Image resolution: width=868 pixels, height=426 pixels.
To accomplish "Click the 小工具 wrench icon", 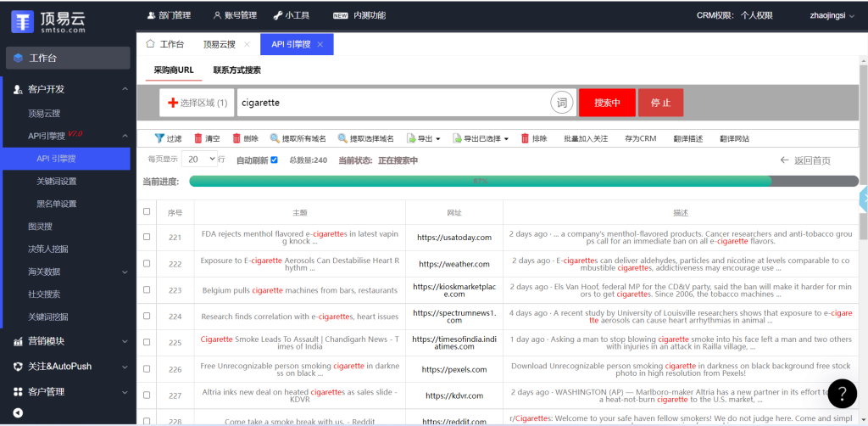I will 278,15.
